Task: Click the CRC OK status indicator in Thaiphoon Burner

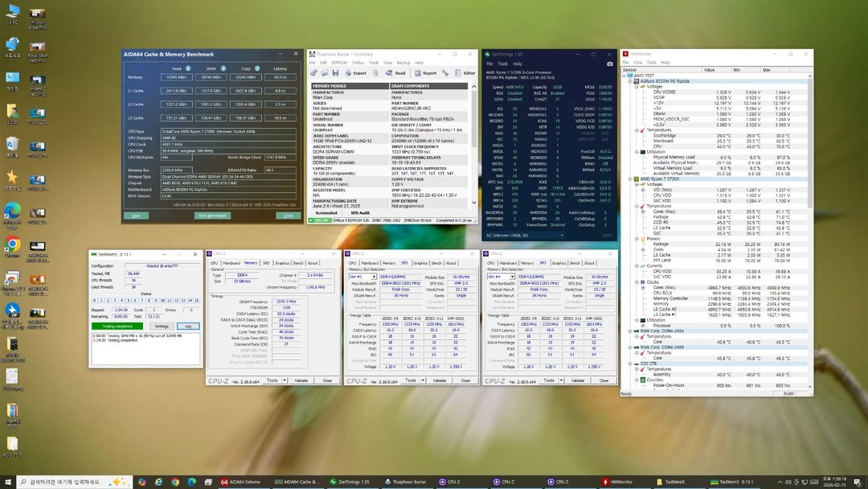Action: 319,220
